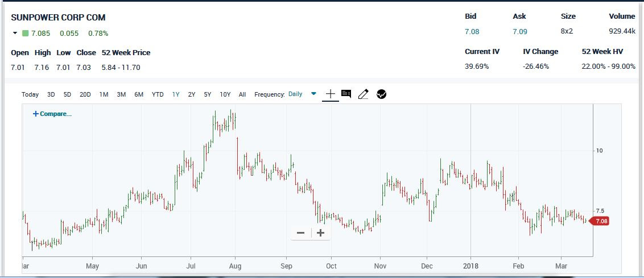Select the 1Y chart range
644x278 pixels.
click(x=176, y=94)
